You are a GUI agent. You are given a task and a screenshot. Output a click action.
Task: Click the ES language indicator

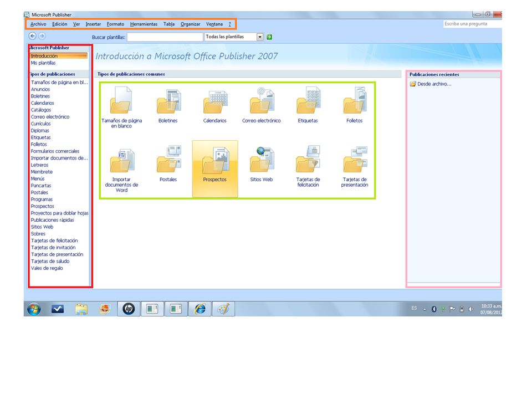point(414,308)
